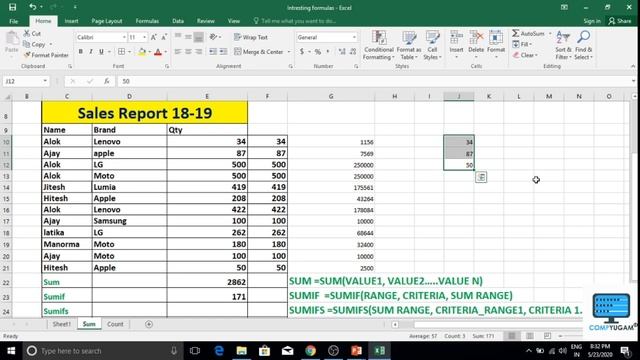Click the Tell me search box
This screenshot has width=640, height=360.
(295, 21)
